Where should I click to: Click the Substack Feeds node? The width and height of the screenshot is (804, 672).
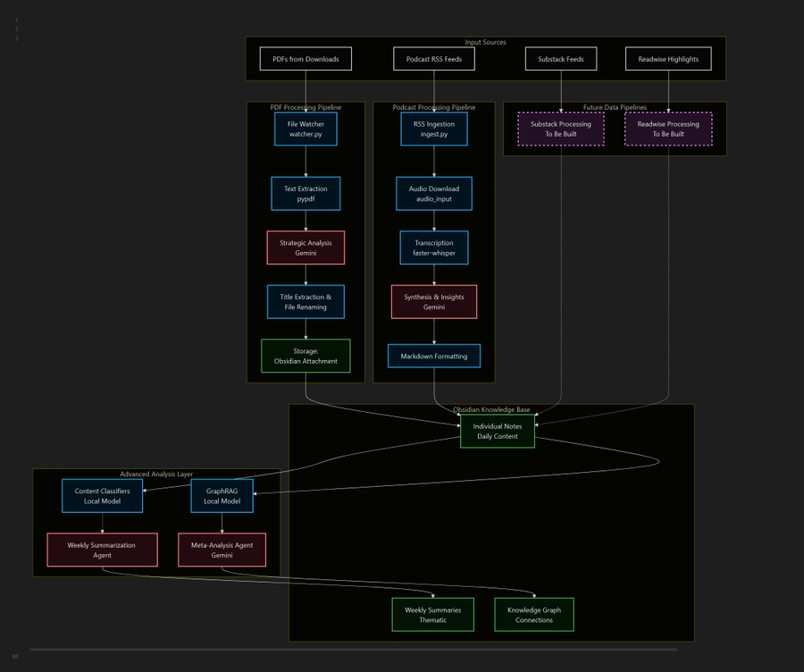pos(561,59)
